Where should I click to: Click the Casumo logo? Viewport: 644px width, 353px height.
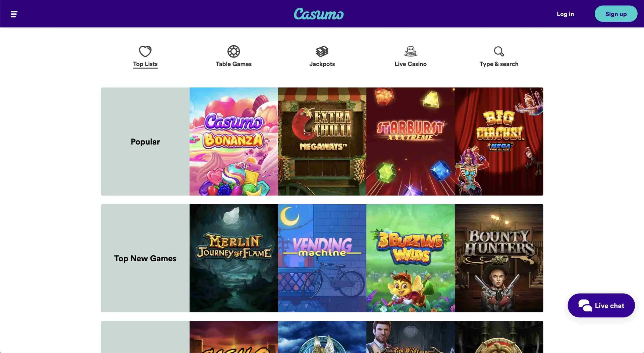tap(319, 14)
